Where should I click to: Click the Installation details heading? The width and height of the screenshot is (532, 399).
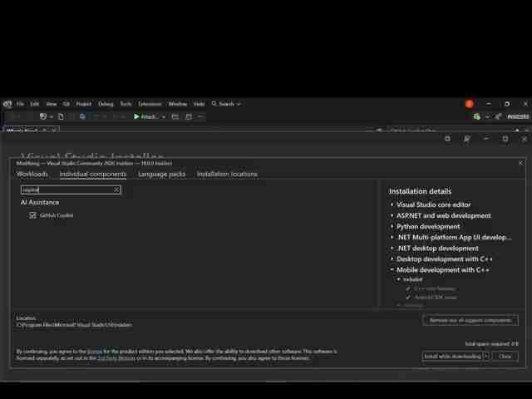[x=420, y=191]
